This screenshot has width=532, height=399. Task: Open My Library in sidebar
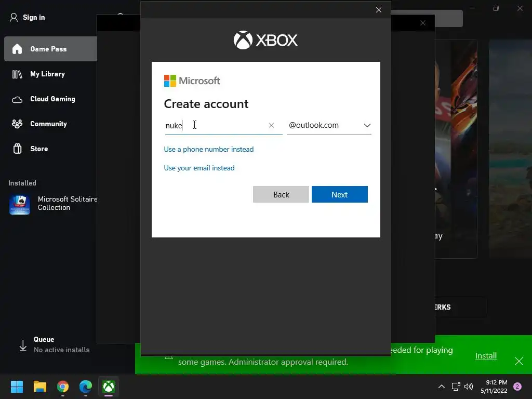click(47, 74)
